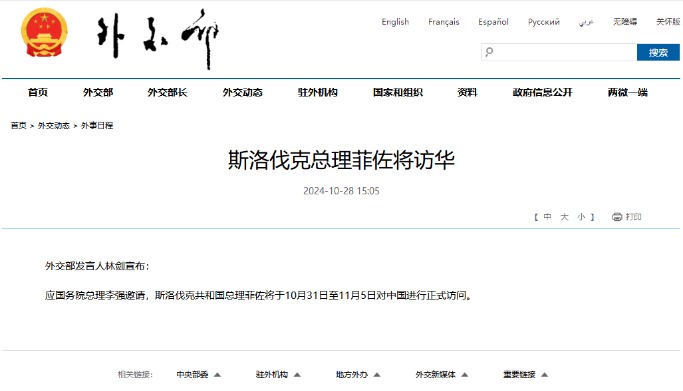This screenshot has height=391, width=683.
Task: Set font size to 大 (large)
Action: coord(564,217)
